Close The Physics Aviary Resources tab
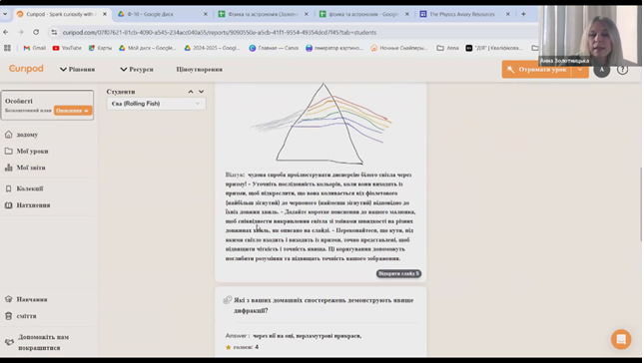644x363 pixels. tap(507, 14)
